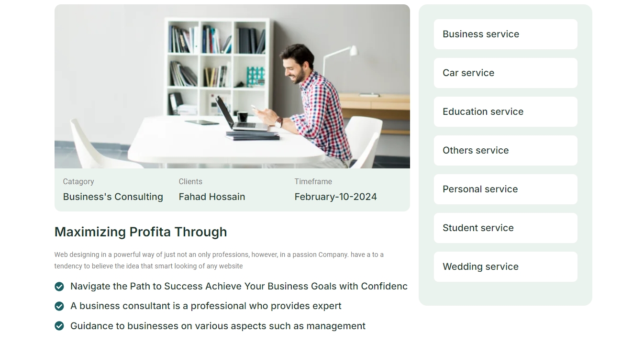Select the Business's Consulting category value
The width and height of the screenshot is (644, 344).
(x=113, y=197)
